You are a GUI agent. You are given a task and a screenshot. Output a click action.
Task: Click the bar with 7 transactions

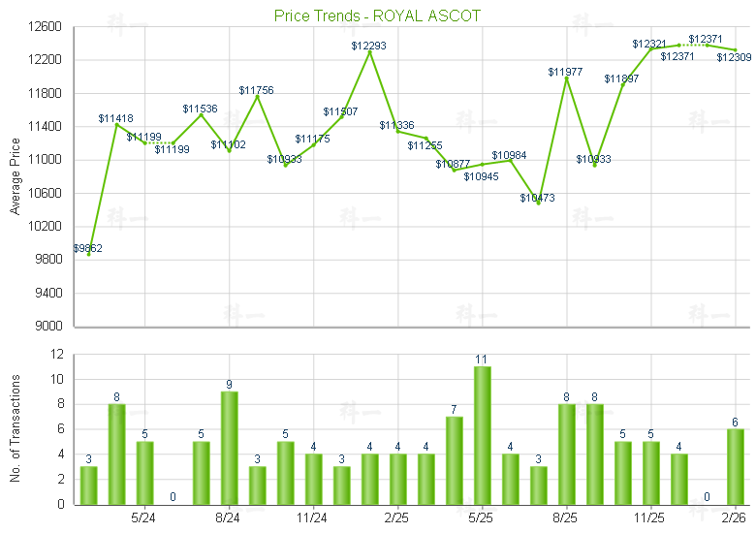tap(454, 460)
